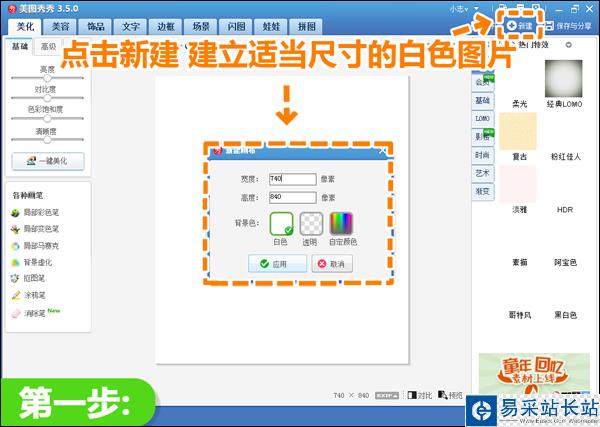The height and width of the screenshot is (427, 600).
Task: Apply the 素描 effect
Action: [x=520, y=262]
